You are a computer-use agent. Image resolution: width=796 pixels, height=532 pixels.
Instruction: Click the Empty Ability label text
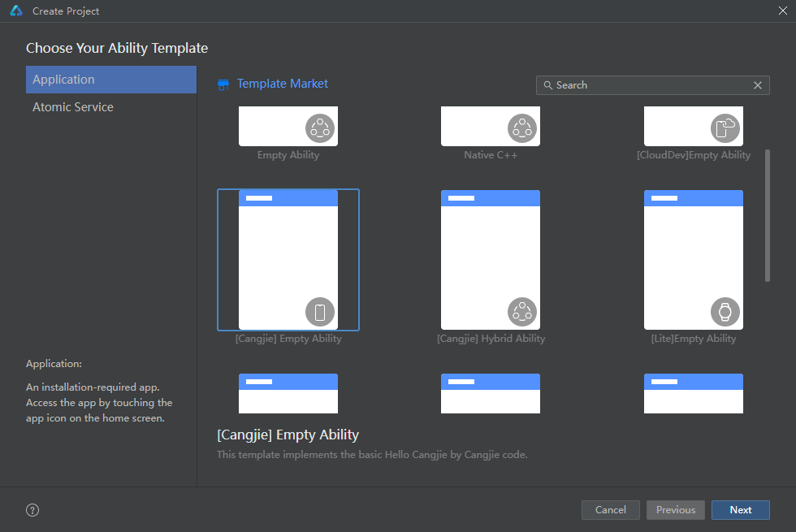point(288,155)
